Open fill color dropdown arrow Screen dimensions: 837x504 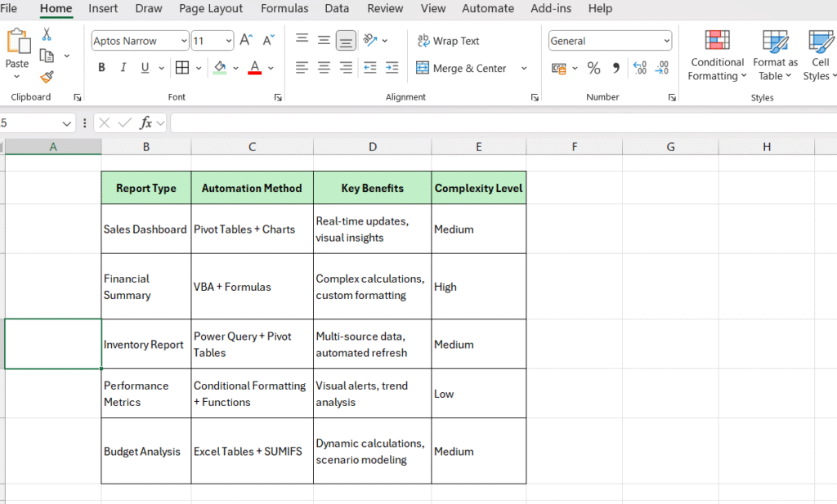(235, 69)
